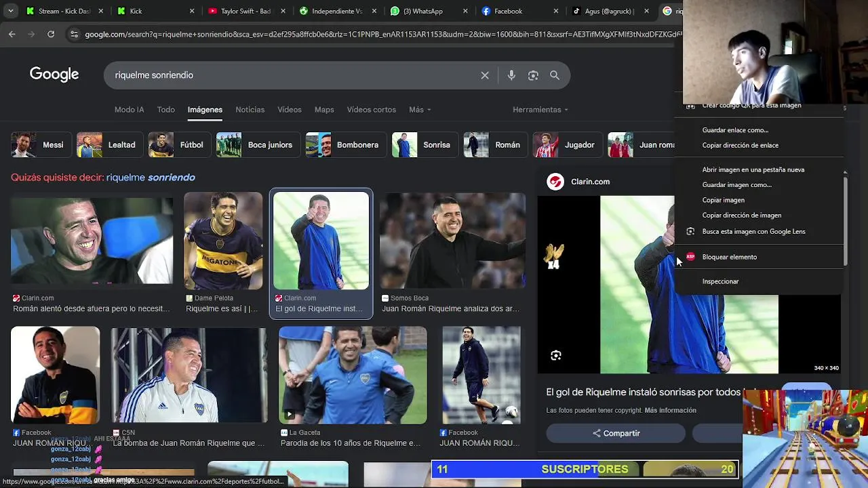Select the Sonrisa filter chip

[425, 145]
